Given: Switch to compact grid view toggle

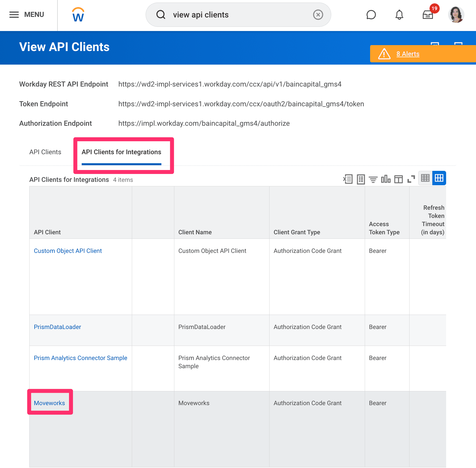Looking at the screenshot, I should point(425,178).
